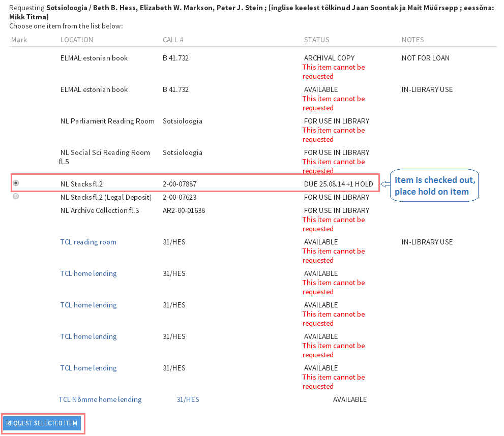Click the DUE 25.08.14 +1 HOLD status
504x436 pixels.
point(339,184)
